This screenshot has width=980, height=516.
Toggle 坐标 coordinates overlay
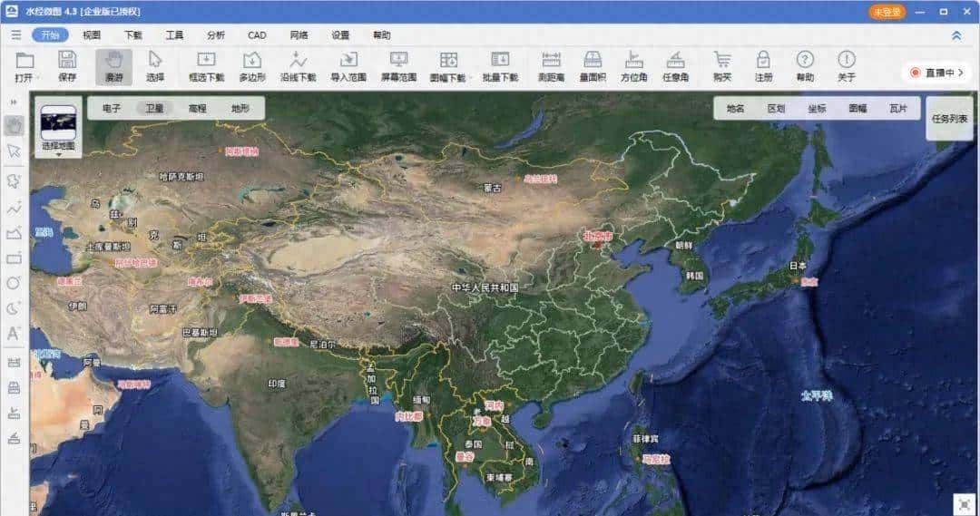point(817,108)
